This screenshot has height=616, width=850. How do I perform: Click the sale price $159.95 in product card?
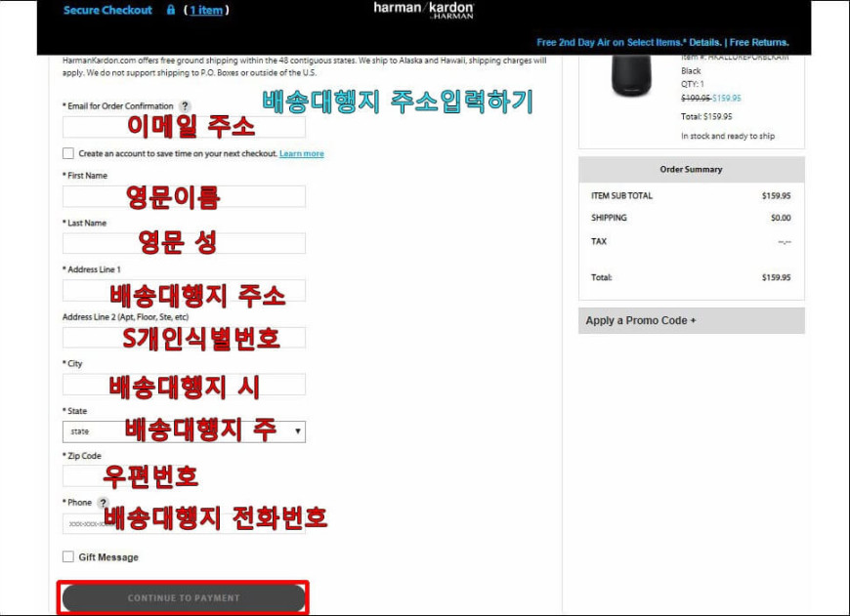coord(726,98)
